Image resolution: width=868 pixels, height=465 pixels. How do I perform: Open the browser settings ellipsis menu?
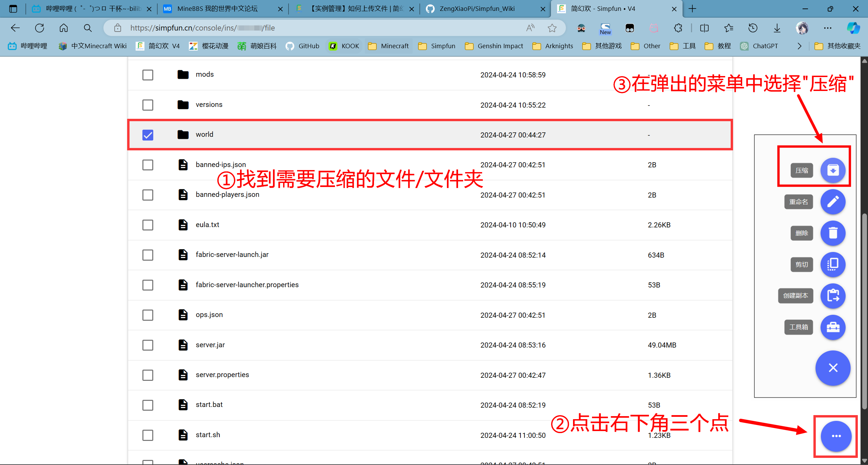tap(828, 28)
